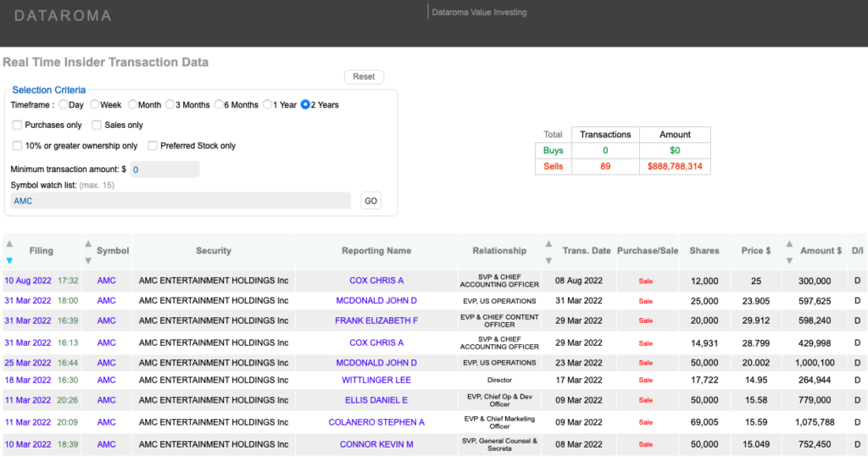The width and height of the screenshot is (868, 457).
Task: Click total sells amount $888,788,314
Action: coord(675,166)
